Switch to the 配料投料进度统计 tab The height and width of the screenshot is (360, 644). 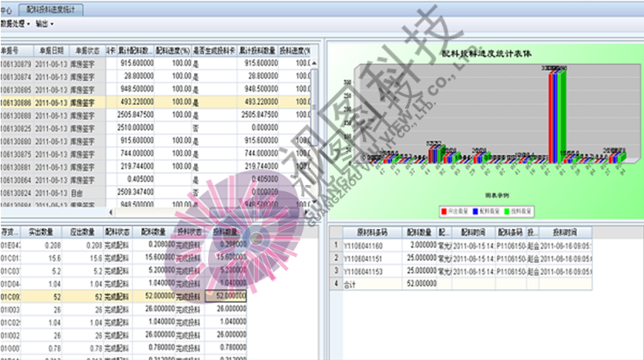[x=51, y=9]
